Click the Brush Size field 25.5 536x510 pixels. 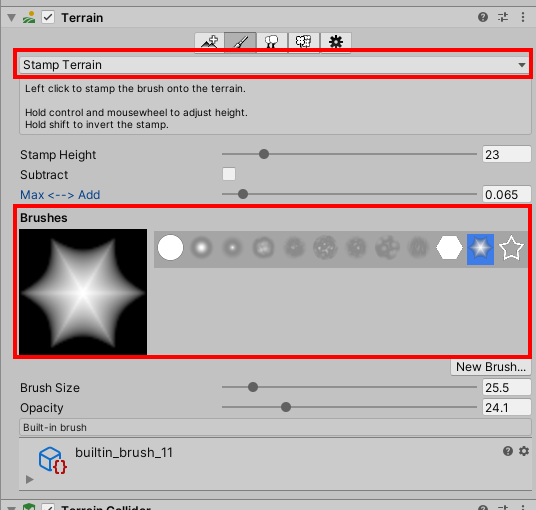pos(507,388)
